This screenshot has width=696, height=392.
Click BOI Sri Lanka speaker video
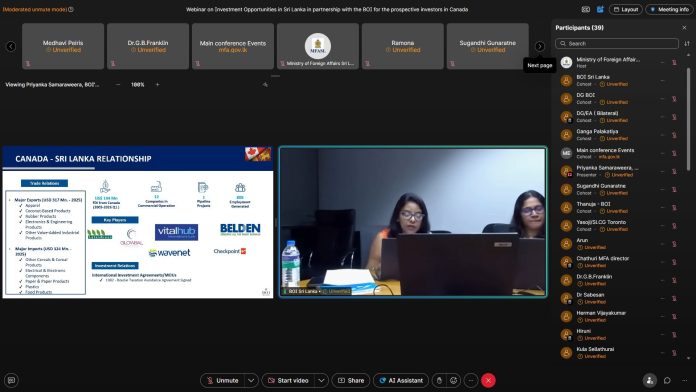(413, 222)
